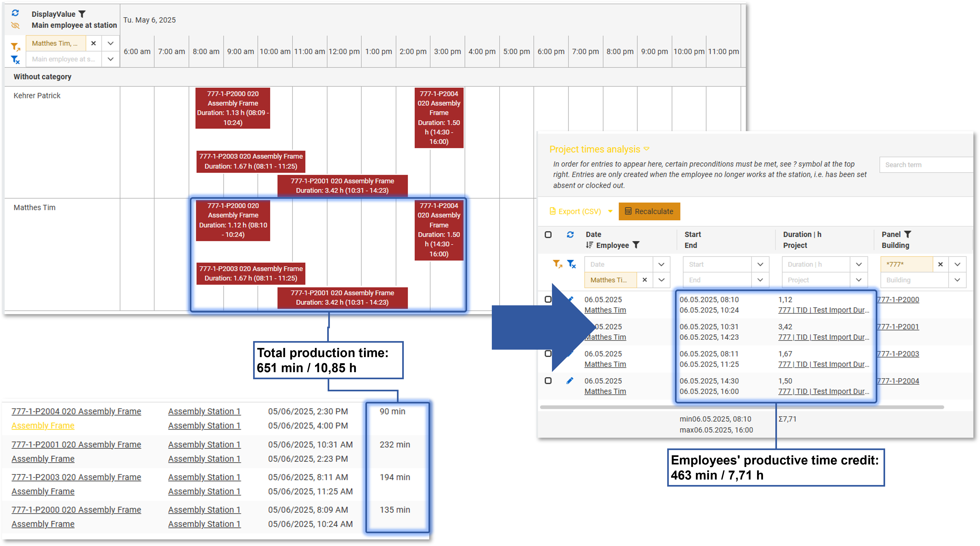This screenshot has height=546, width=980.
Task: Select Matthes Tim row label in timeline
Action: click(35, 208)
